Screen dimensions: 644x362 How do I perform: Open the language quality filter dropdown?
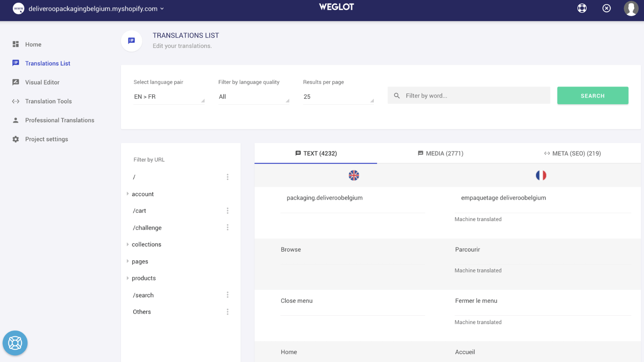(x=254, y=97)
